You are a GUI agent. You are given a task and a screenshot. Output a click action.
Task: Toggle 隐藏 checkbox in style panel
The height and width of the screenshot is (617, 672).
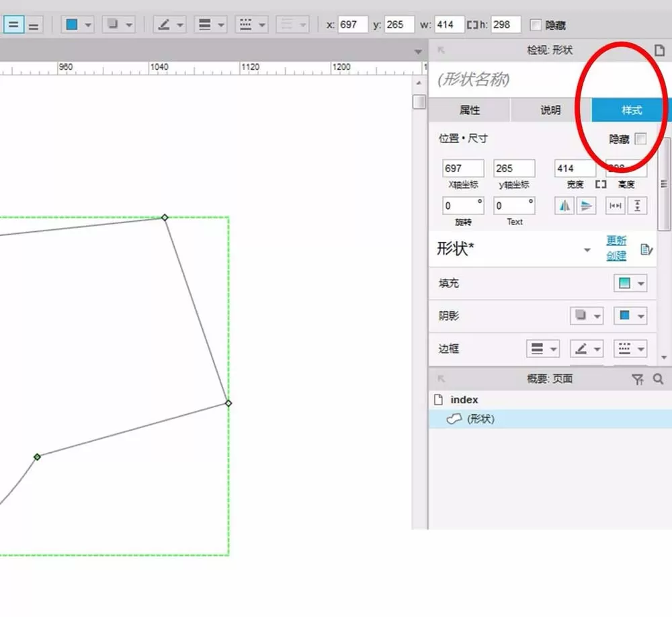coord(640,139)
